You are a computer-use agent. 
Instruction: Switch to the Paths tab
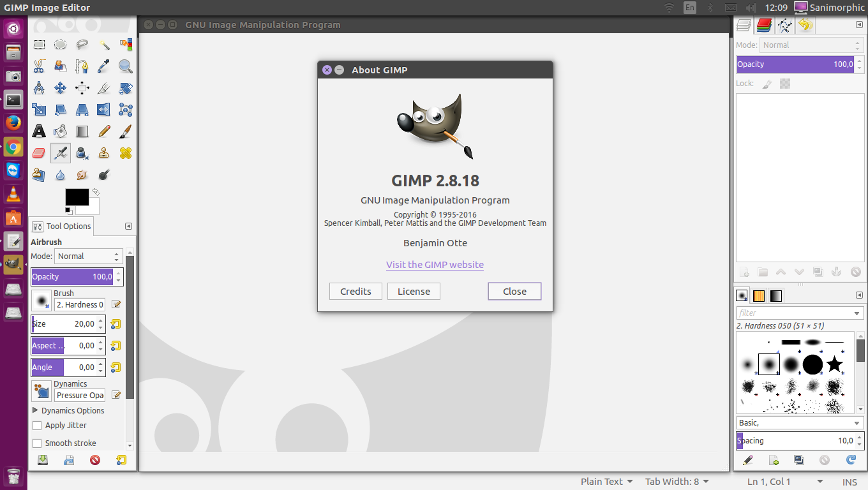coord(785,26)
